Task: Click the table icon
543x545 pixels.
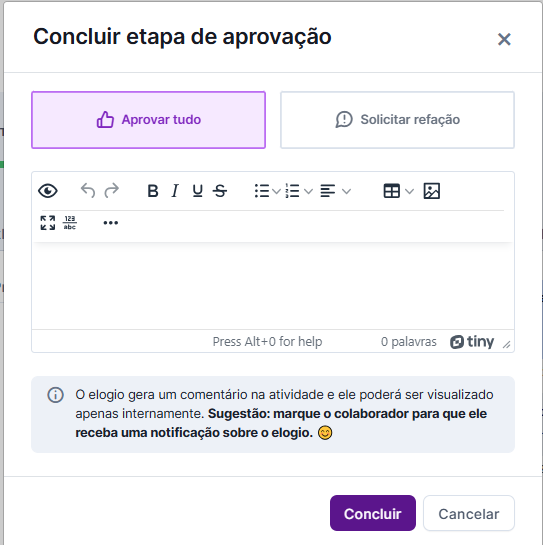Action: coord(391,191)
